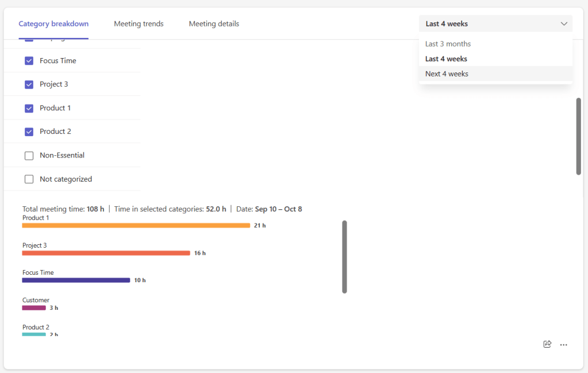Select Last 3 months option
The width and height of the screenshot is (588, 373).
pos(448,44)
